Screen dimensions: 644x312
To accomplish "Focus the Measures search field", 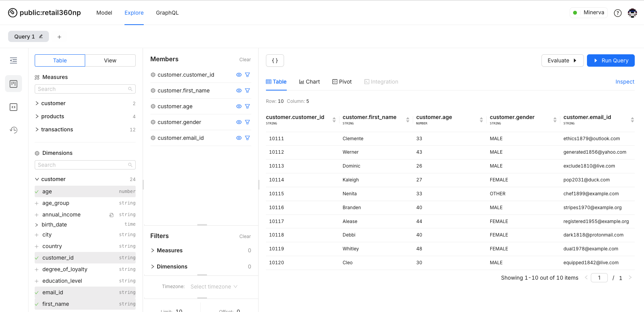I will point(85,89).
